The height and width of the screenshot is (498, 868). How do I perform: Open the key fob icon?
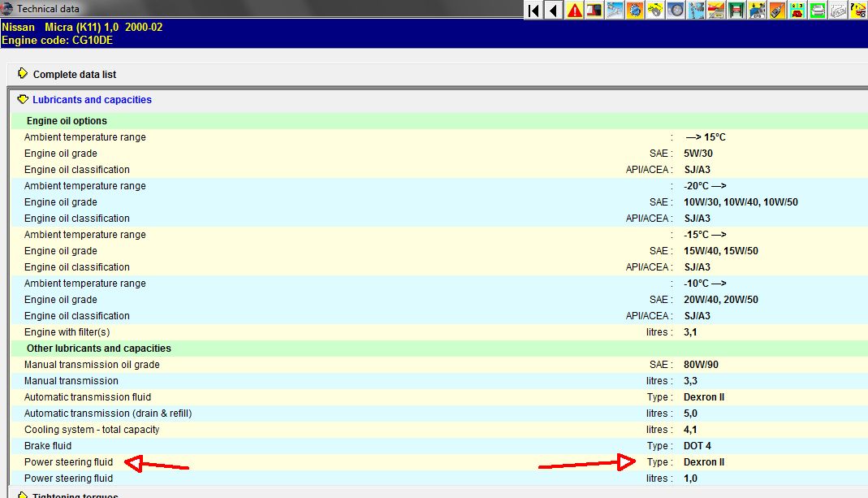coord(777,10)
